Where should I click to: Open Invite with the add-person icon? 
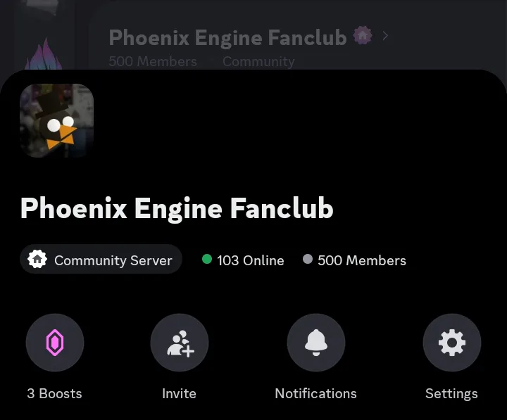180,343
